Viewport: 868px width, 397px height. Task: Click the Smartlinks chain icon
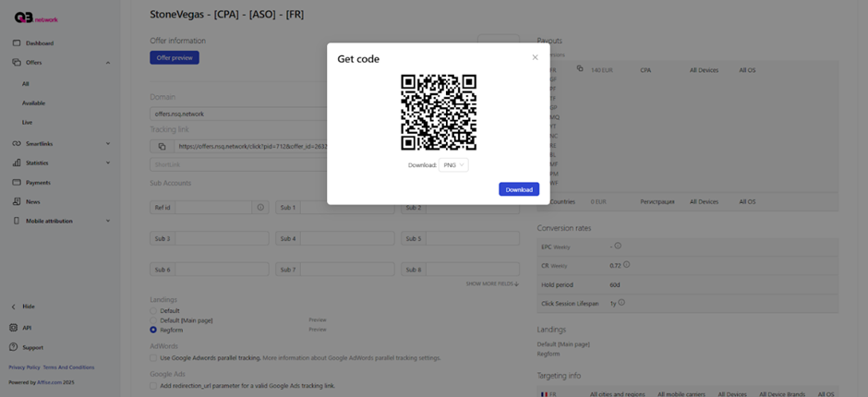pyautogui.click(x=16, y=144)
